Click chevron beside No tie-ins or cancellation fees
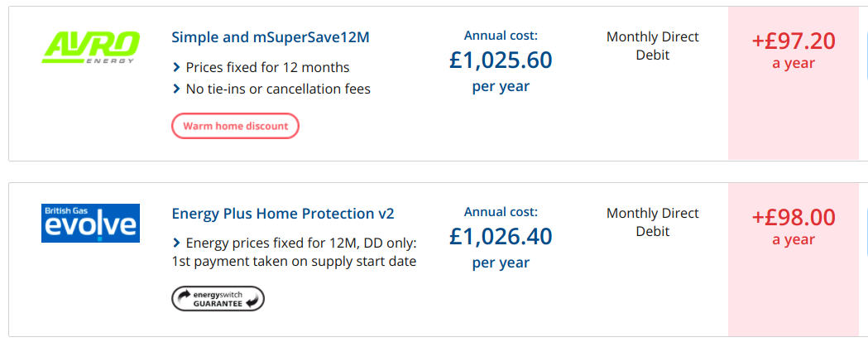 pyautogui.click(x=176, y=89)
